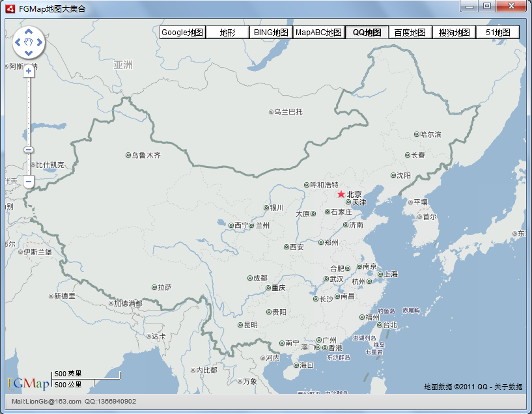This screenshot has height=414, width=532.
Task: Click the 哈尔滨 city marker
Action: point(417,134)
